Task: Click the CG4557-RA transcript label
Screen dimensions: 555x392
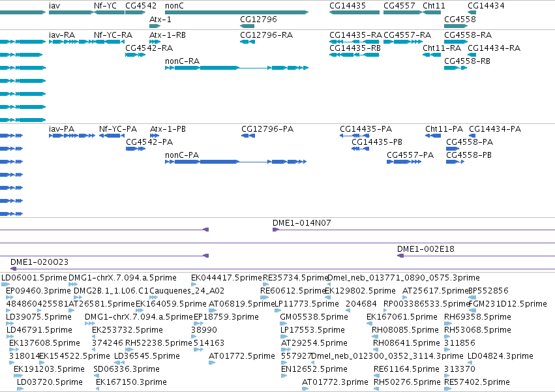Action: (x=408, y=35)
